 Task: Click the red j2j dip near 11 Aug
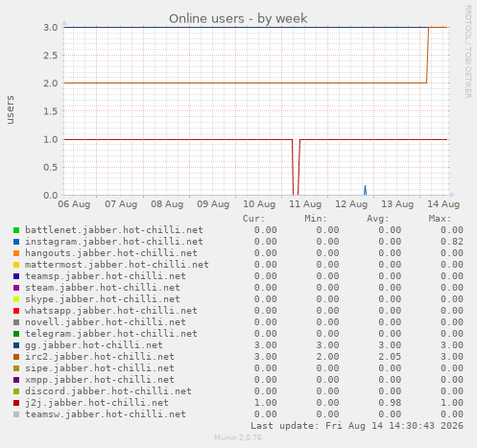(x=296, y=167)
